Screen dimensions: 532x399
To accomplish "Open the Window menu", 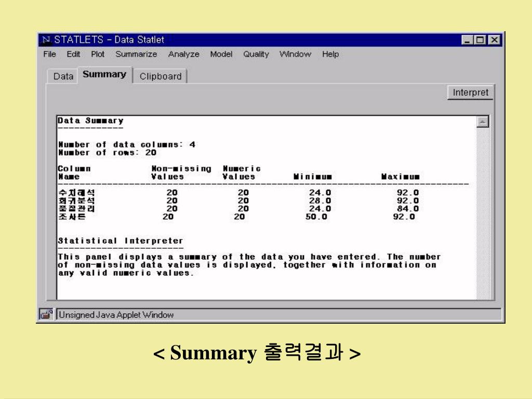I will pos(295,54).
